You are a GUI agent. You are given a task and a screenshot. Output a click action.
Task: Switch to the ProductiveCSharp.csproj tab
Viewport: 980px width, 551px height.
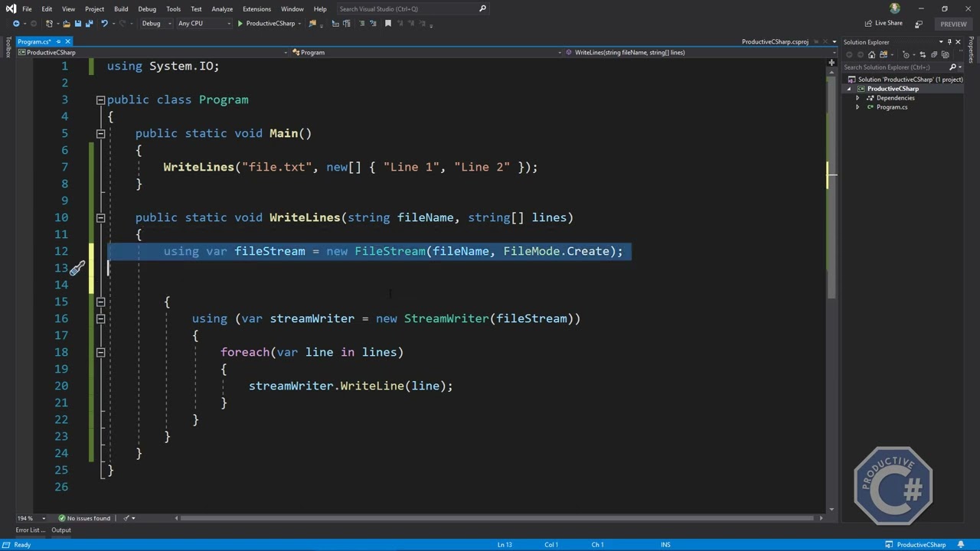point(775,41)
